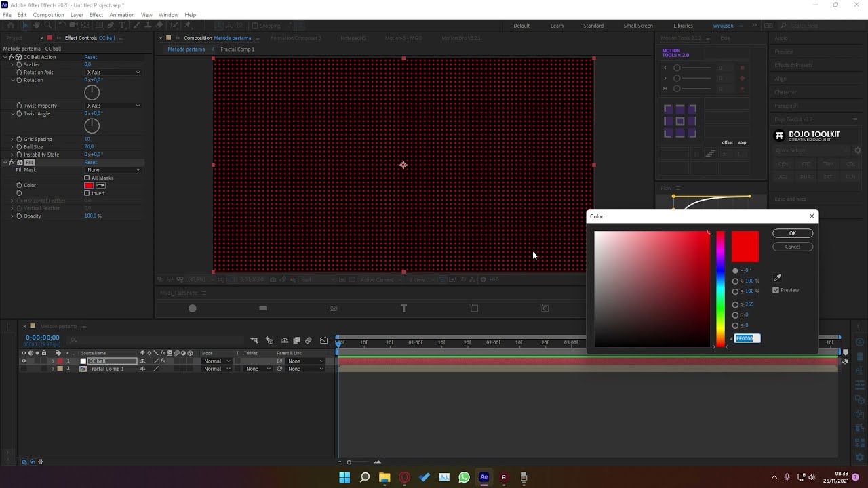Image resolution: width=868 pixels, height=488 pixels.
Task: Uncheck Preview in Color dialog
Action: click(776, 290)
